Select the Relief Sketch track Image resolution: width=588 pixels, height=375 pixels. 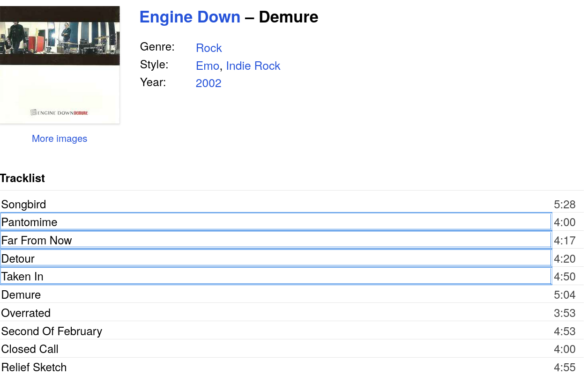[34, 368]
